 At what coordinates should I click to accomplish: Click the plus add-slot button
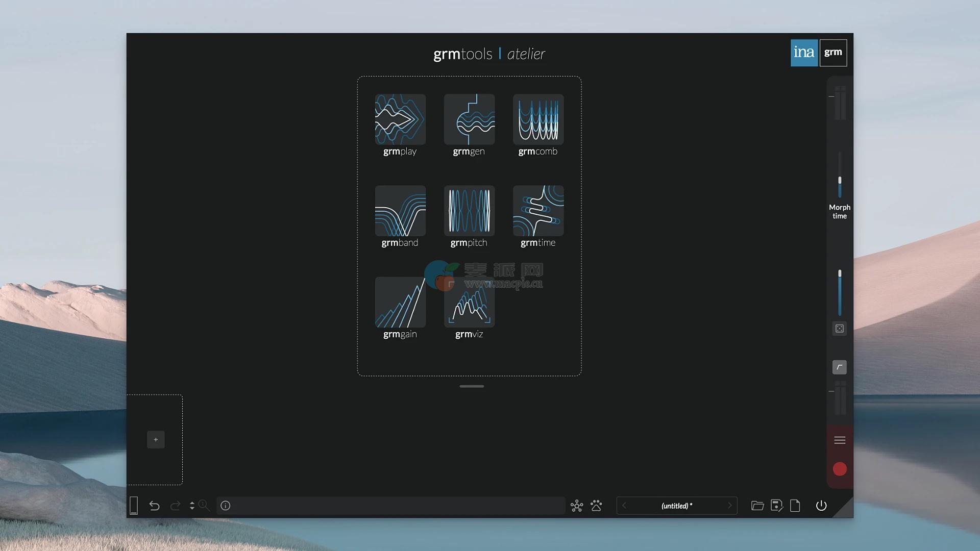(x=156, y=440)
